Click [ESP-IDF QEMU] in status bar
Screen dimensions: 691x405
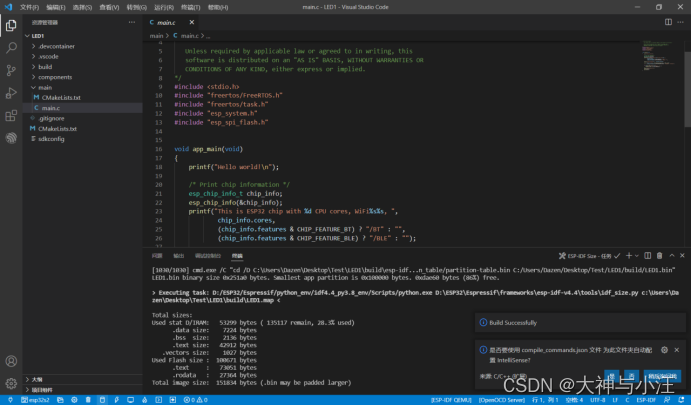(451, 400)
